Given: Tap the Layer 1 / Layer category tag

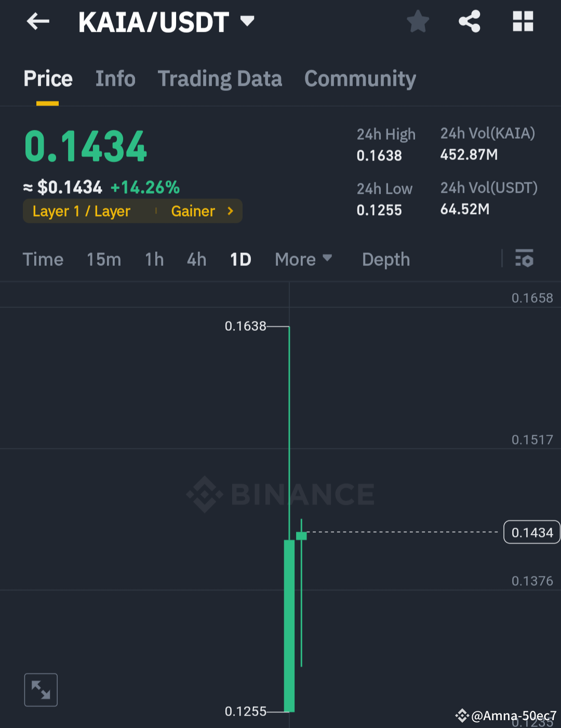Looking at the screenshot, I should tap(82, 211).
